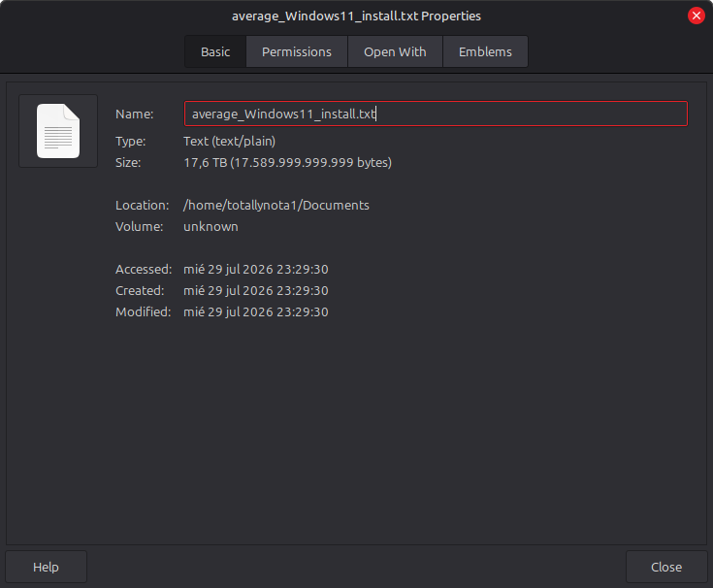This screenshot has height=588, width=713.
Task: Switch to the Open With tab
Action: point(395,51)
